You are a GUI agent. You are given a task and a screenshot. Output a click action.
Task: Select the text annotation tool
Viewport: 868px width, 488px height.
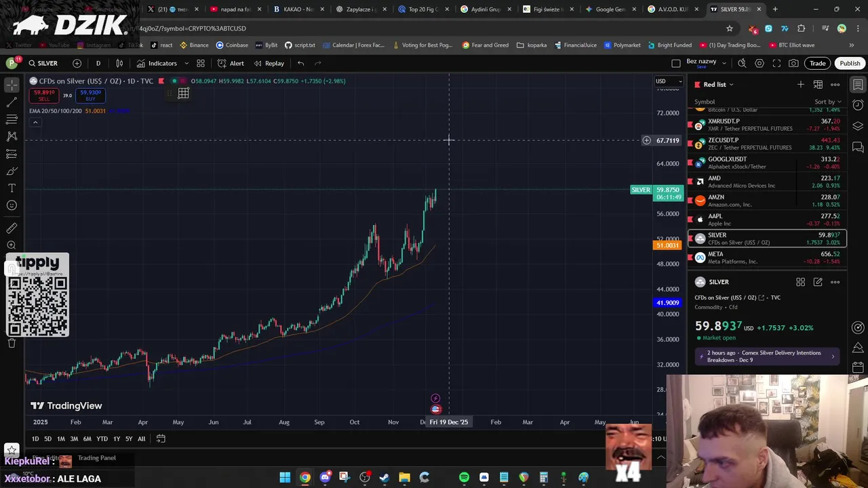12,188
